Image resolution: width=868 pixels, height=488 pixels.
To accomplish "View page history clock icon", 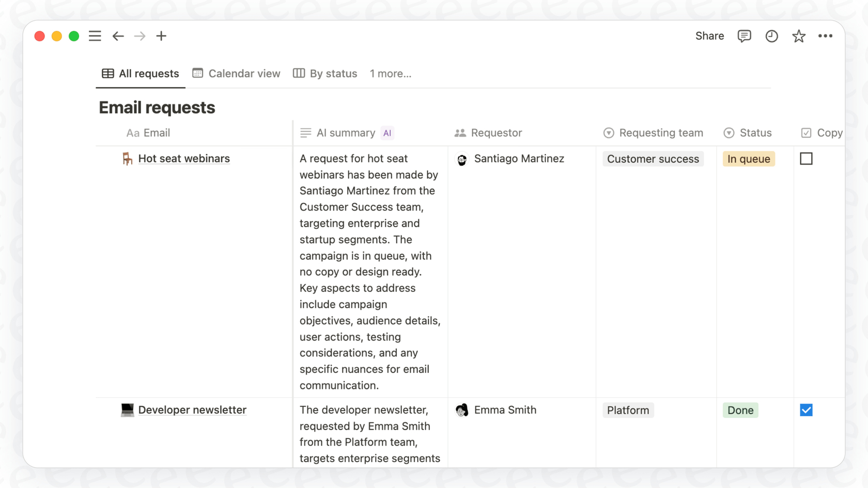I will (771, 36).
